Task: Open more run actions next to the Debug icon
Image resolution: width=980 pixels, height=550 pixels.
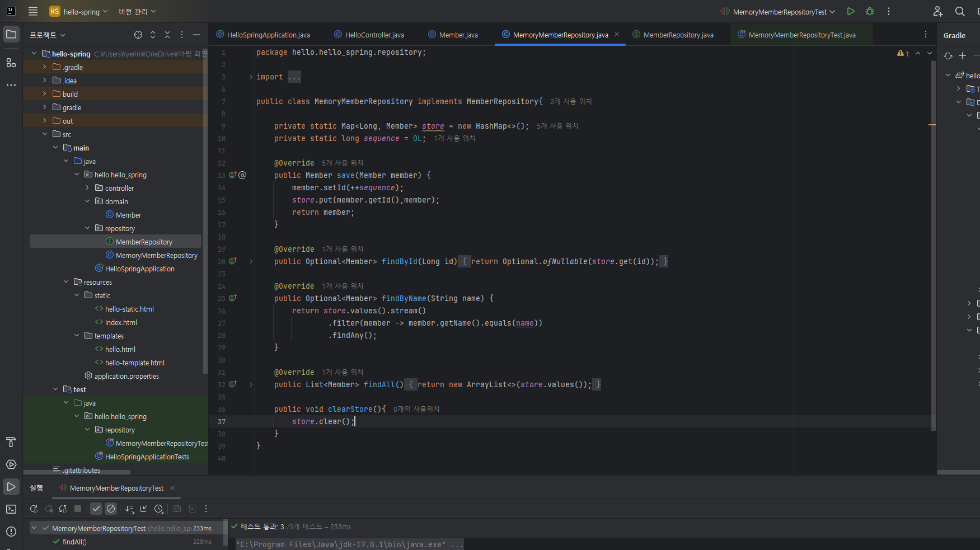Action: tap(889, 11)
